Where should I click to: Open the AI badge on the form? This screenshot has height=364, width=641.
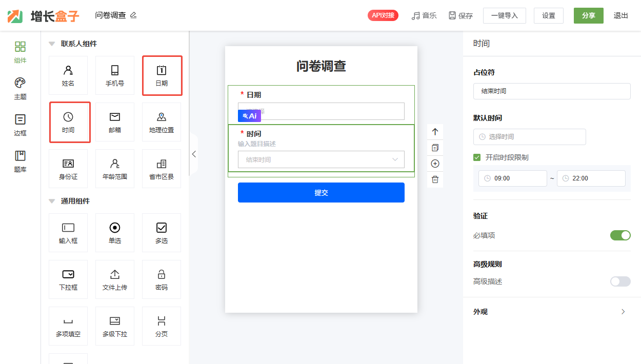pyautogui.click(x=250, y=116)
